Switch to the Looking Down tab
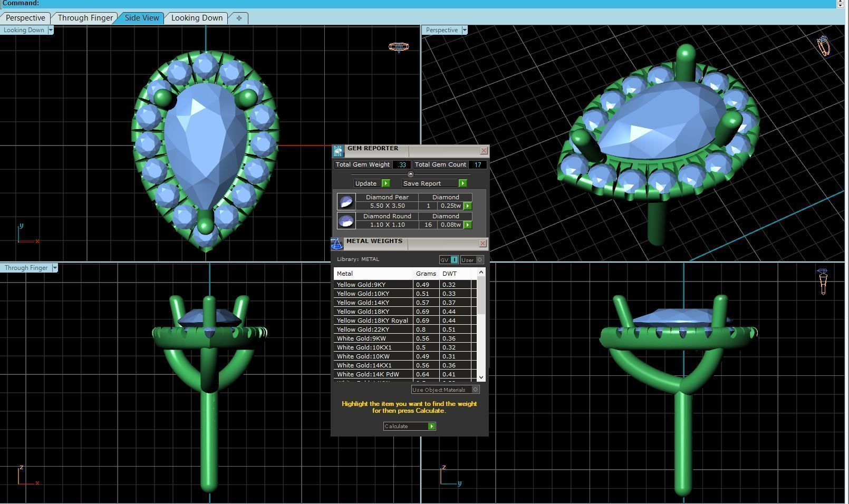 pyautogui.click(x=197, y=18)
